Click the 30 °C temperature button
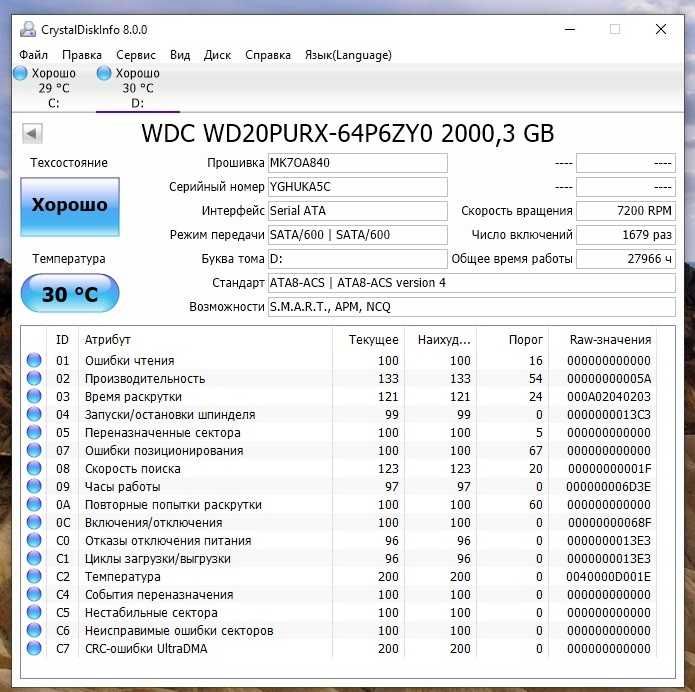Viewport: 695px width, 692px height. (70, 293)
